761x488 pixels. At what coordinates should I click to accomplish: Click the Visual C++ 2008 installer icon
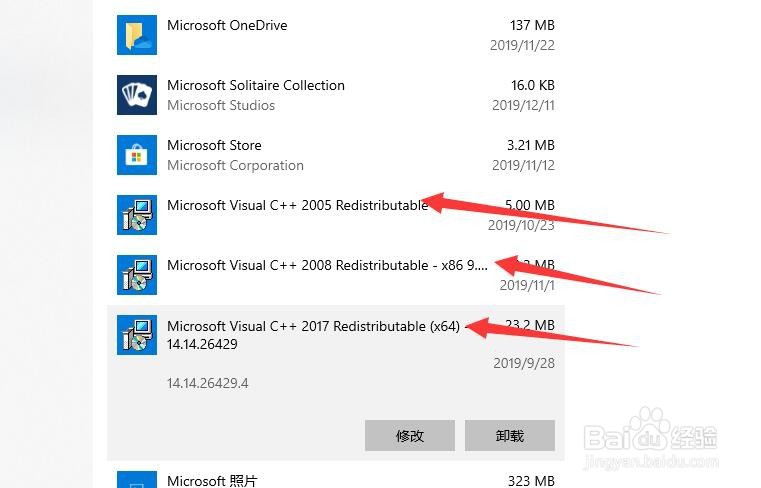pyautogui.click(x=137, y=275)
